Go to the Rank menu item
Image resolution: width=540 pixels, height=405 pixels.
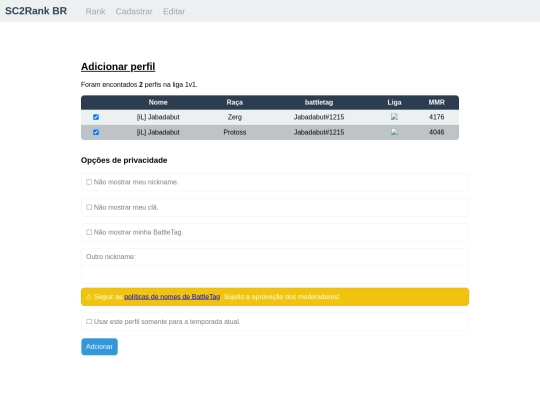(95, 11)
